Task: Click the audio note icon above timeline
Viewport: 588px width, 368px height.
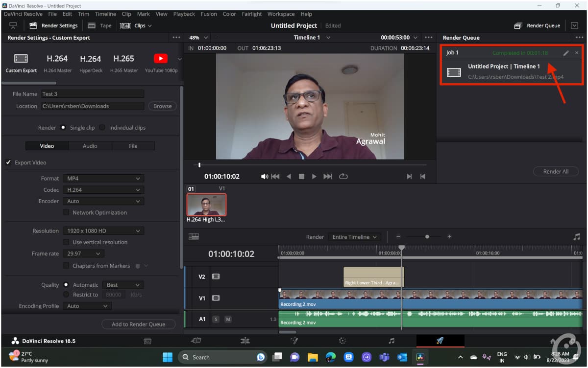Action: click(x=577, y=237)
